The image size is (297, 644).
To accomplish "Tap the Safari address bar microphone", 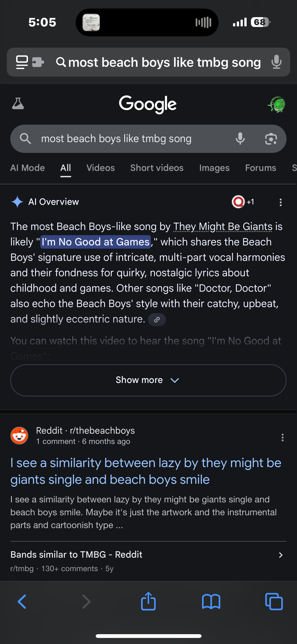I will tap(276, 62).
